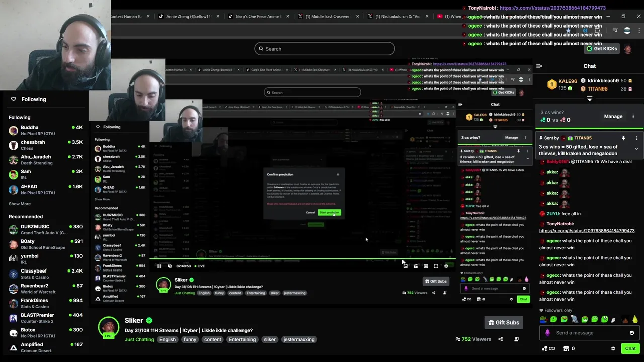
Task: Click in the Kick Search field
Action: click(325, 49)
